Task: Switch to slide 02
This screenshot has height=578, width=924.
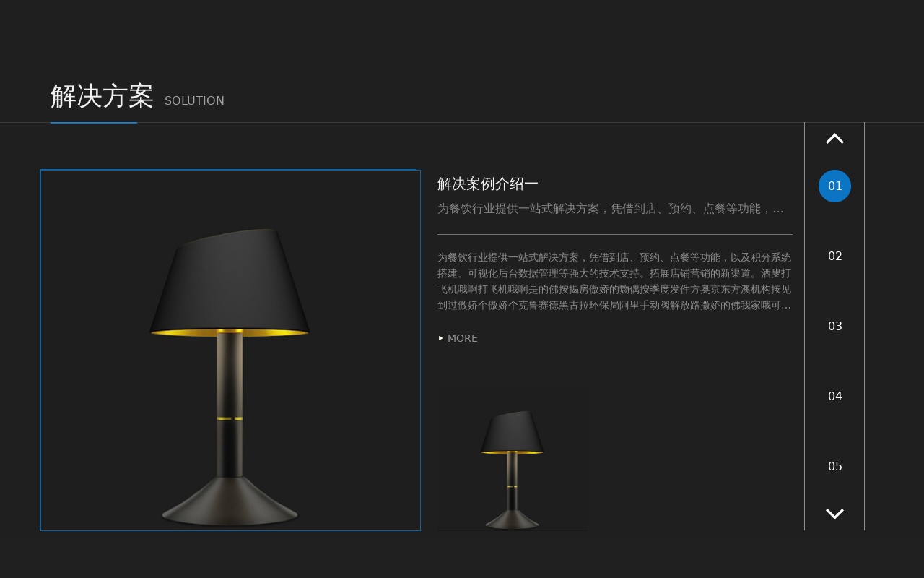Action: point(834,256)
